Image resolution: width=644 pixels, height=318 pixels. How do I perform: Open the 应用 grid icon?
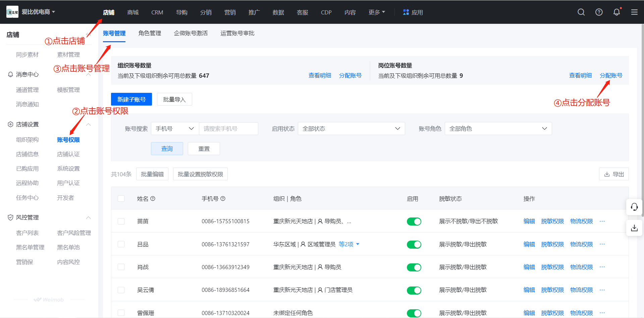(x=406, y=12)
